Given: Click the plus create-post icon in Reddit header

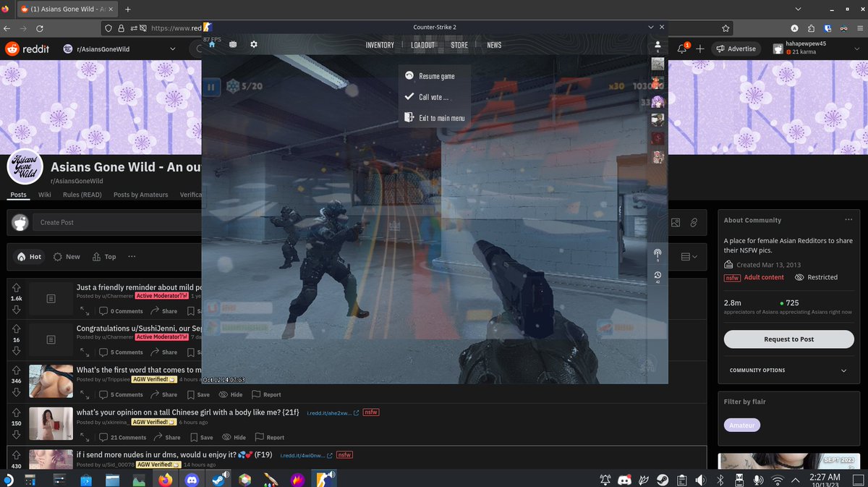Looking at the screenshot, I should [x=700, y=48].
